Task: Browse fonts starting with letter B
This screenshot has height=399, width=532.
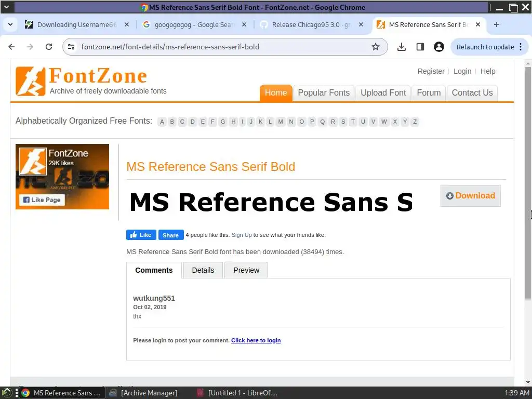Action: click(x=172, y=122)
